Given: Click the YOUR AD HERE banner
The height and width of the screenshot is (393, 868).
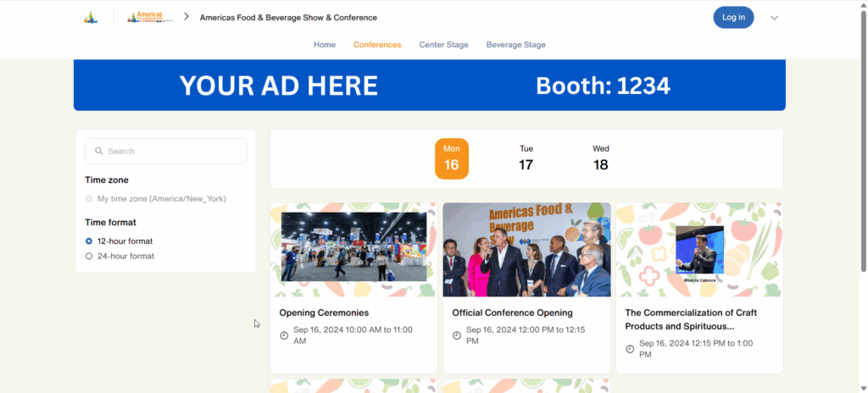Looking at the screenshot, I should pos(429,86).
